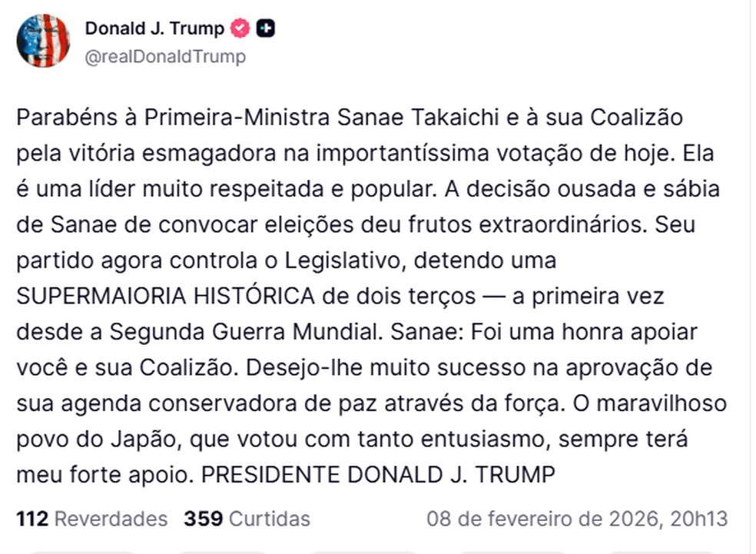Click the leftmost action icon beneath the stats row
This screenshot has width=756, height=554.
pos(85,550)
